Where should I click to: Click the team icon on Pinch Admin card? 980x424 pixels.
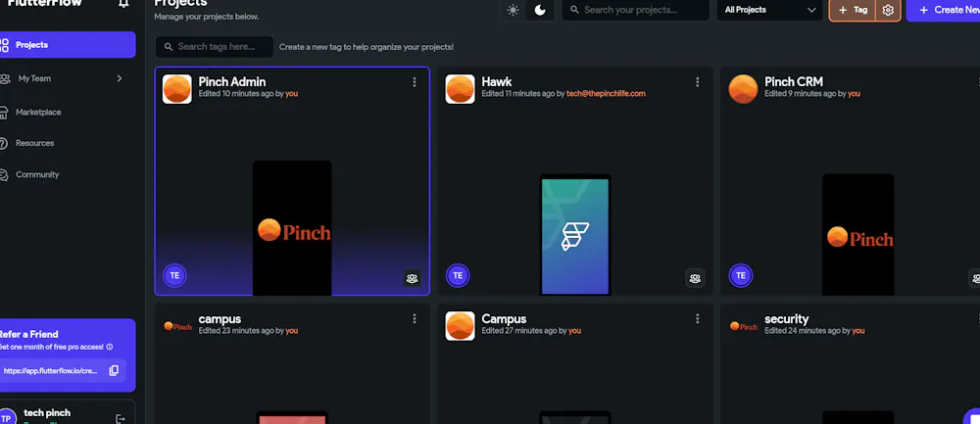pos(412,278)
